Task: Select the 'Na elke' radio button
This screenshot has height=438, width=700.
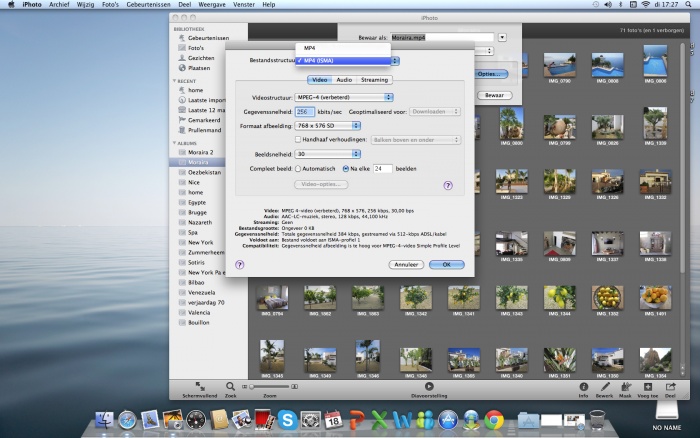Action: (x=345, y=169)
